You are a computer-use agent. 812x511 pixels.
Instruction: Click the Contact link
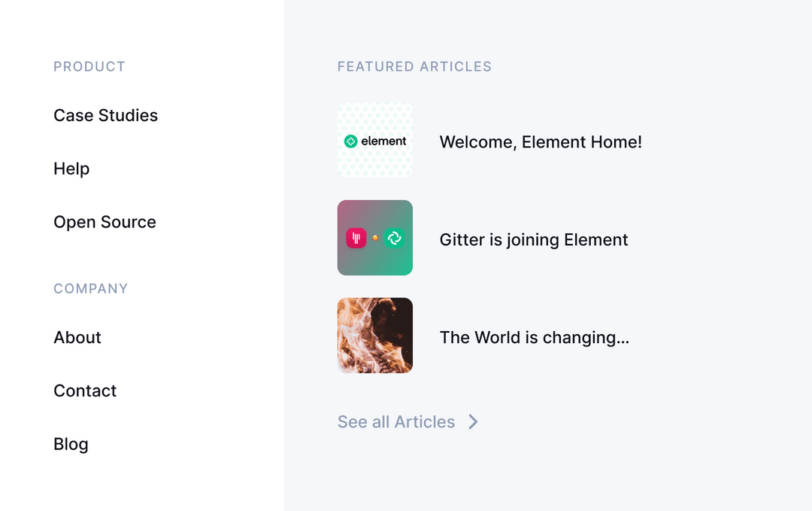point(85,391)
